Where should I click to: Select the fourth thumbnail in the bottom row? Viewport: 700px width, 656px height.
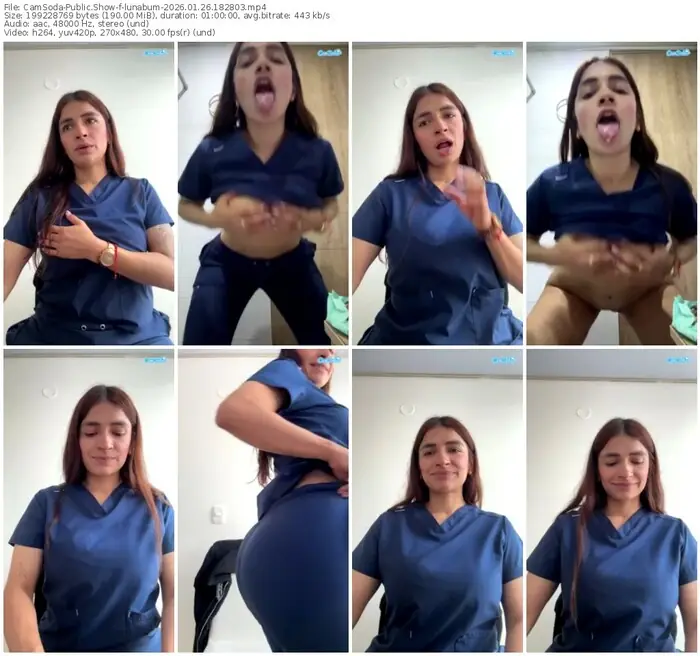coord(611,500)
